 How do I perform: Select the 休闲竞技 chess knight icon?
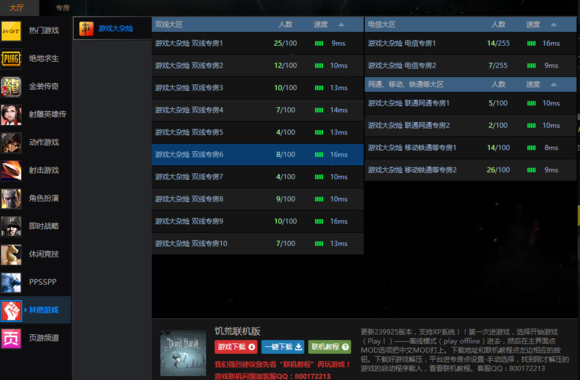pos(11,254)
